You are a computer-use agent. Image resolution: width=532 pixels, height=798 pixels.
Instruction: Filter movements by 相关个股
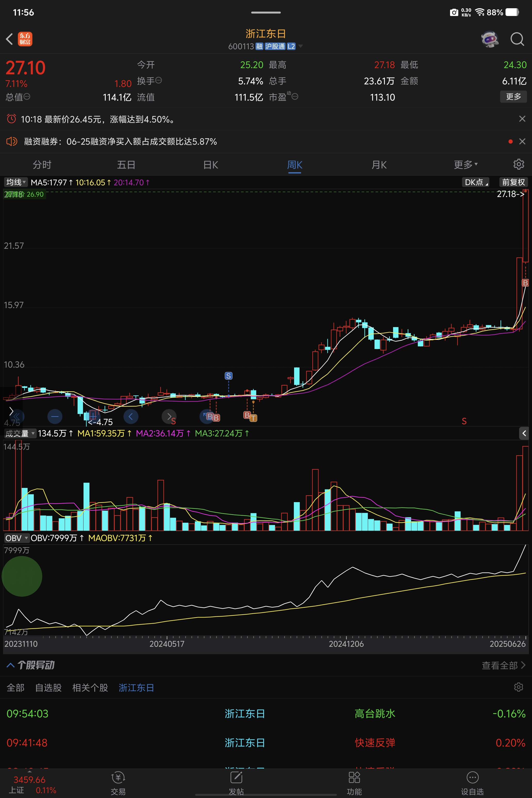coord(90,688)
